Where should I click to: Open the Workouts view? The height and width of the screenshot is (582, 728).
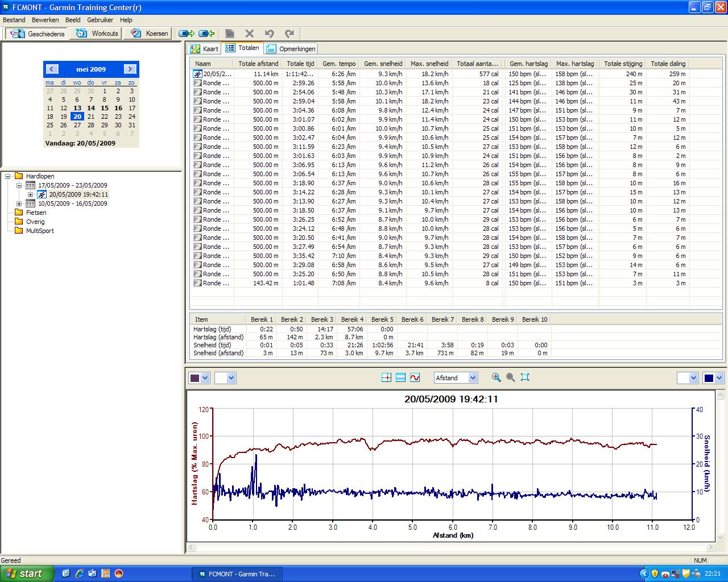click(x=97, y=34)
